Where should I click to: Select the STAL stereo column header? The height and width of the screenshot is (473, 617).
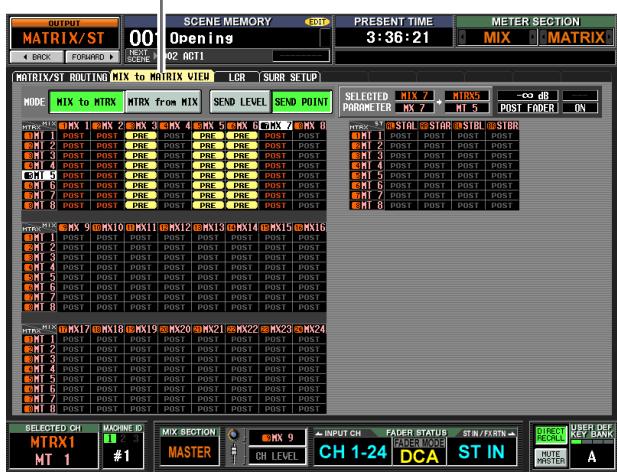[x=401, y=126]
